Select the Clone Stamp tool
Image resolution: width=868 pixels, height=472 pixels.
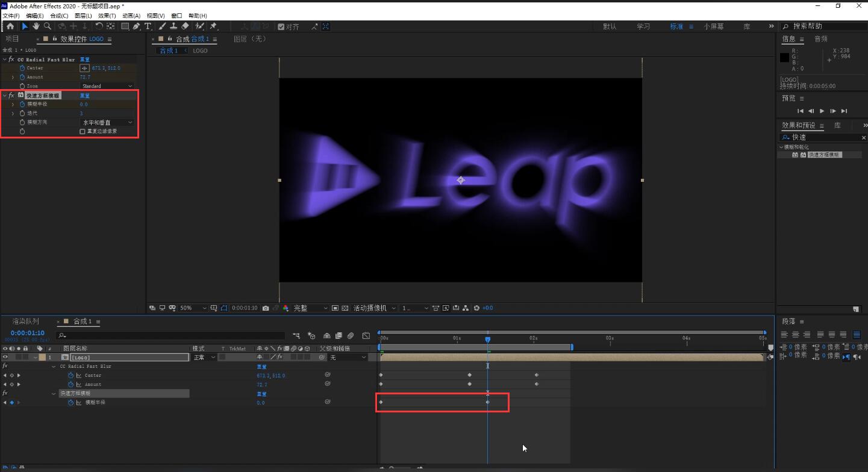(x=173, y=26)
